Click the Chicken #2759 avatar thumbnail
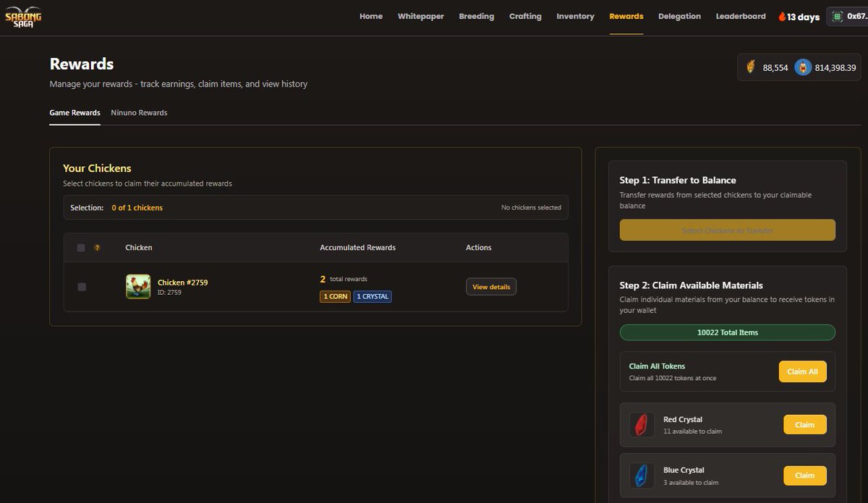 [137, 286]
